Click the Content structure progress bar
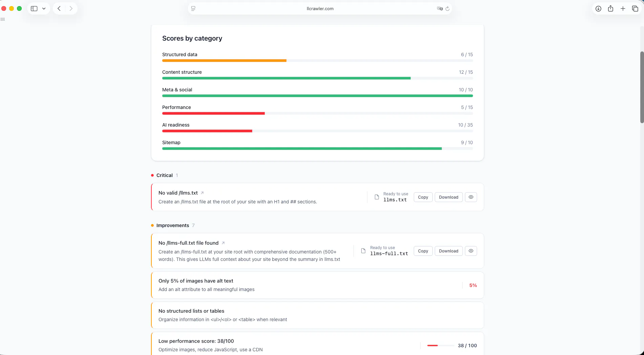644x355 pixels. (x=318, y=78)
